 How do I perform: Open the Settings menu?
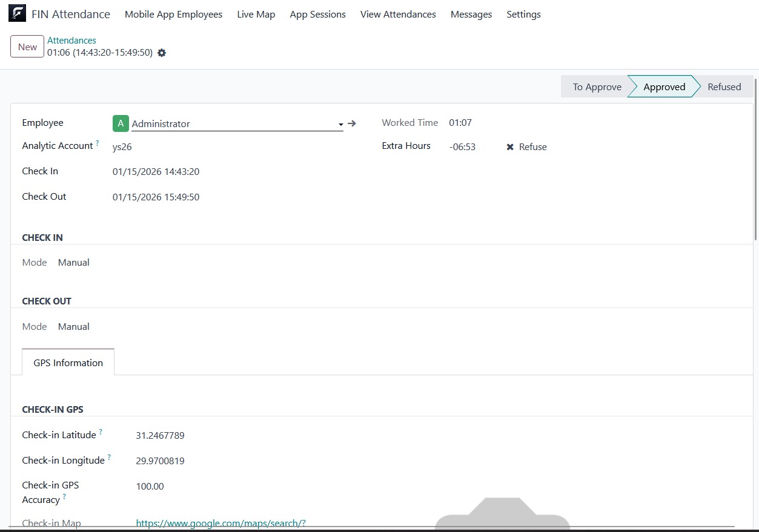[x=523, y=15]
